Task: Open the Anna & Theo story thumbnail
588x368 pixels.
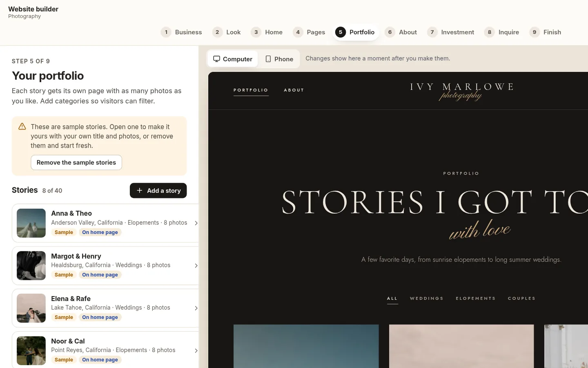Action: [31, 223]
